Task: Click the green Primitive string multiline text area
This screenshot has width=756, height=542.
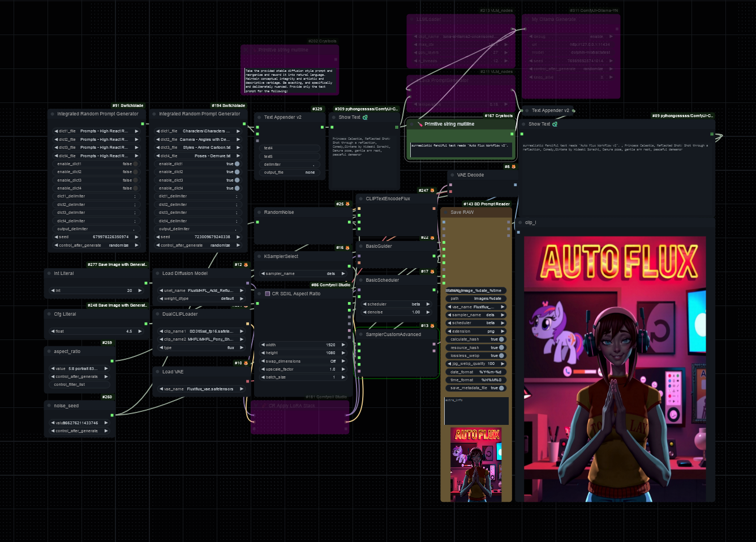Action: coord(462,150)
